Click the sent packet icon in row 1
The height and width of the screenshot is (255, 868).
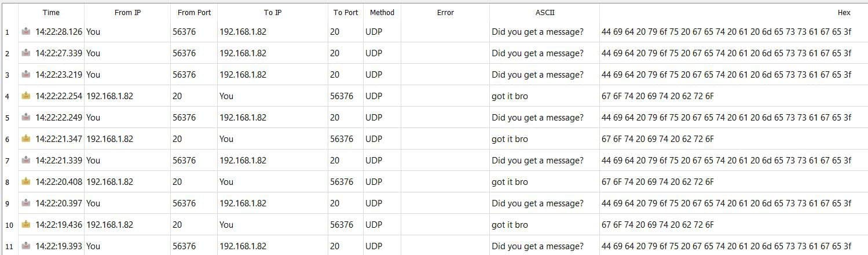(x=25, y=32)
